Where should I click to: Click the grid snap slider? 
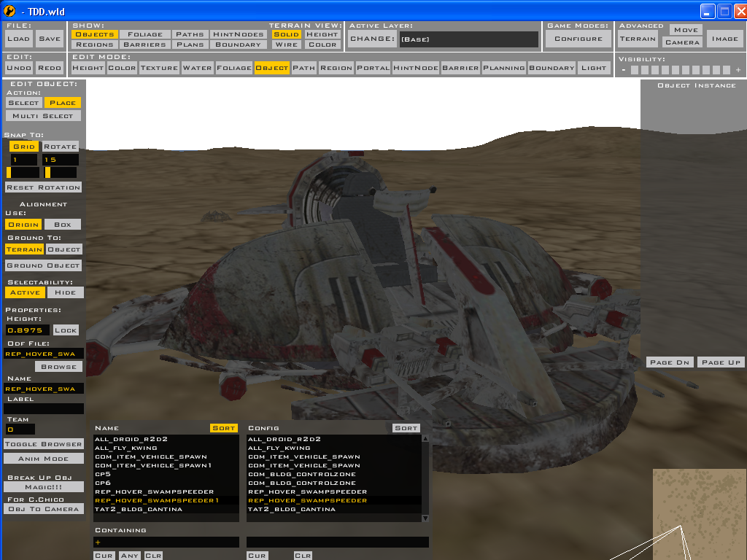tap(23, 172)
